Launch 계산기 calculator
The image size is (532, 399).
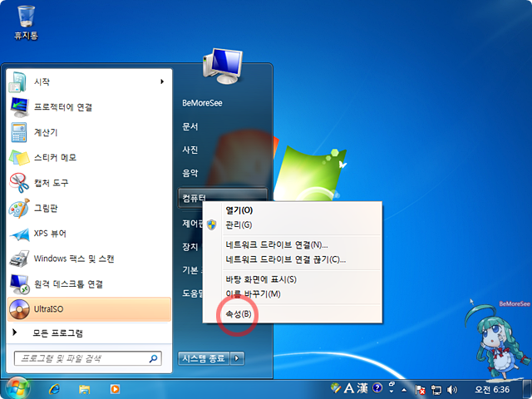tap(46, 131)
